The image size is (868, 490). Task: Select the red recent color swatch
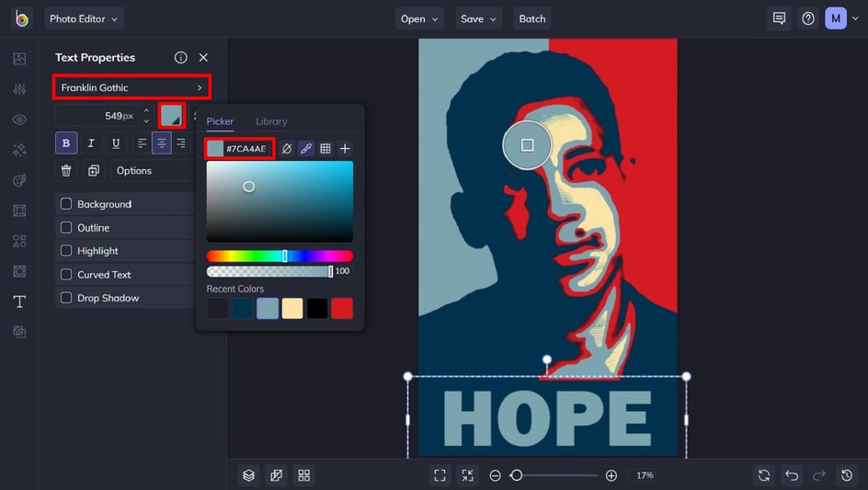coord(342,308)
